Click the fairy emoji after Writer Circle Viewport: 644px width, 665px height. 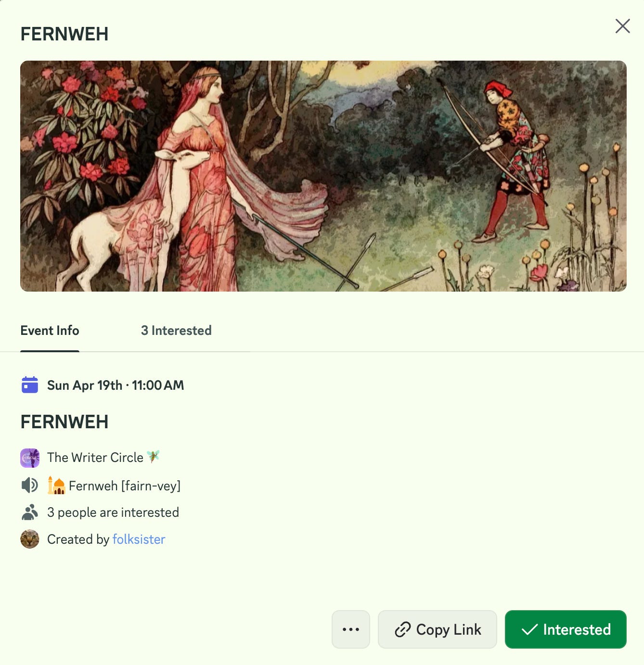tap(153, 456)
